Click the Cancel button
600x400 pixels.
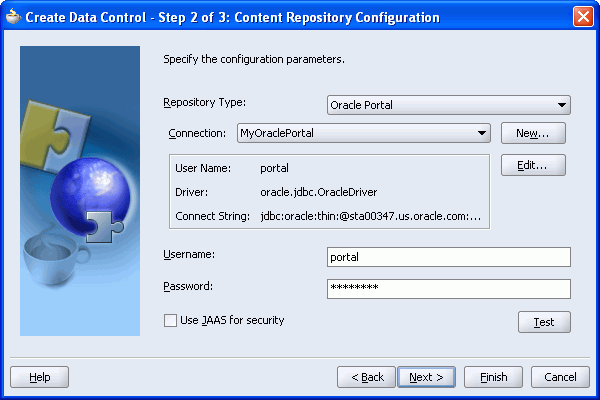(560, 377)
